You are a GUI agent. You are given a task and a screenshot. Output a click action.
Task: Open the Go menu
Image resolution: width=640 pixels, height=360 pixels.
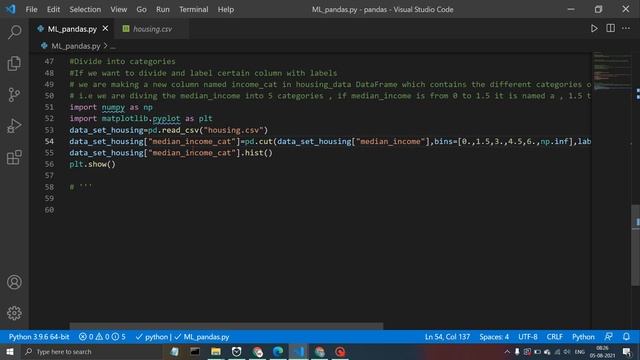tap(141, 9)
